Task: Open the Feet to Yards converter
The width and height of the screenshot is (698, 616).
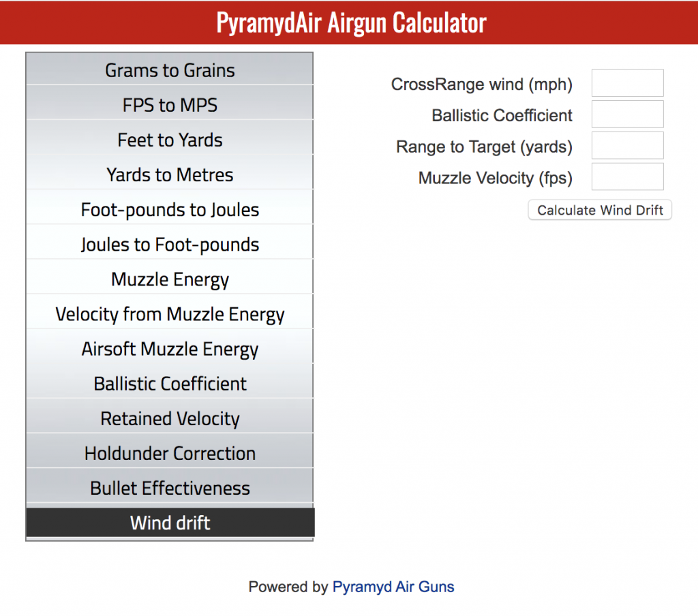Action: point(170,139)
